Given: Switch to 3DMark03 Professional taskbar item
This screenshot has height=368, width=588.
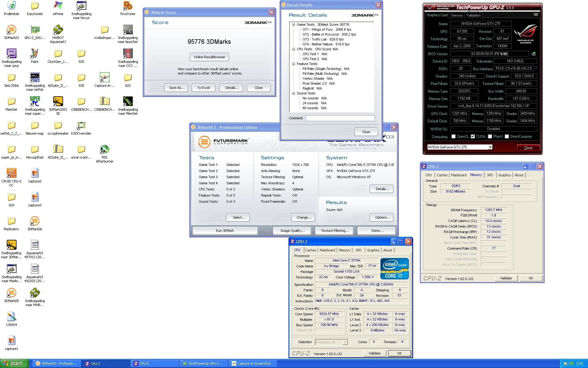Looking at the screenshot, I should 57,363.
